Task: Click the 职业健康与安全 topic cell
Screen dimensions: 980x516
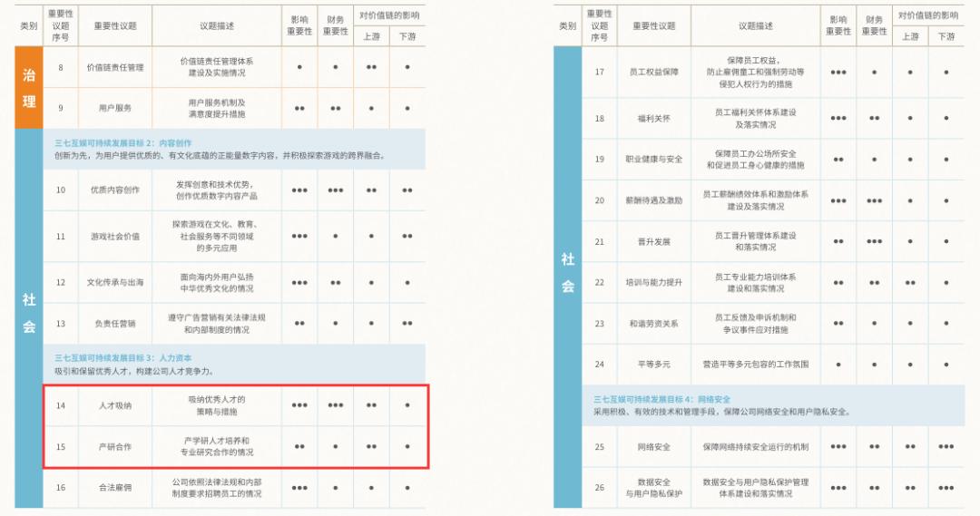Action: click(x=653, y=160)
